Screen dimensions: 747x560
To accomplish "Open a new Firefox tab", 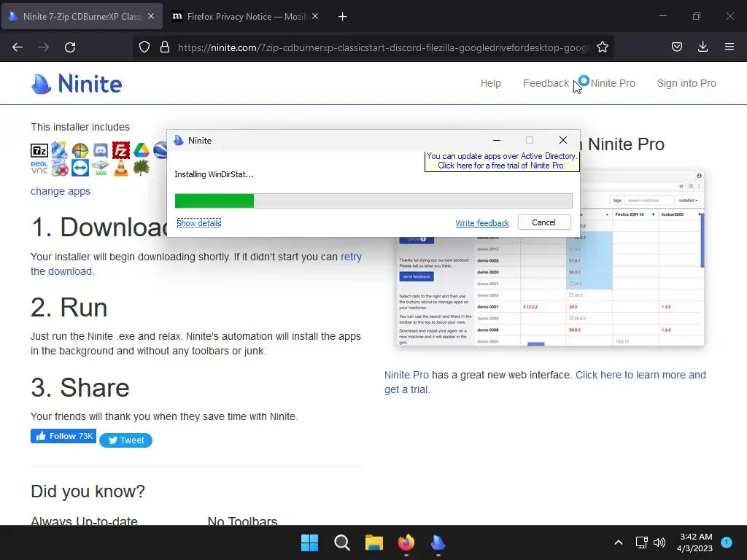I will (343, 17).
